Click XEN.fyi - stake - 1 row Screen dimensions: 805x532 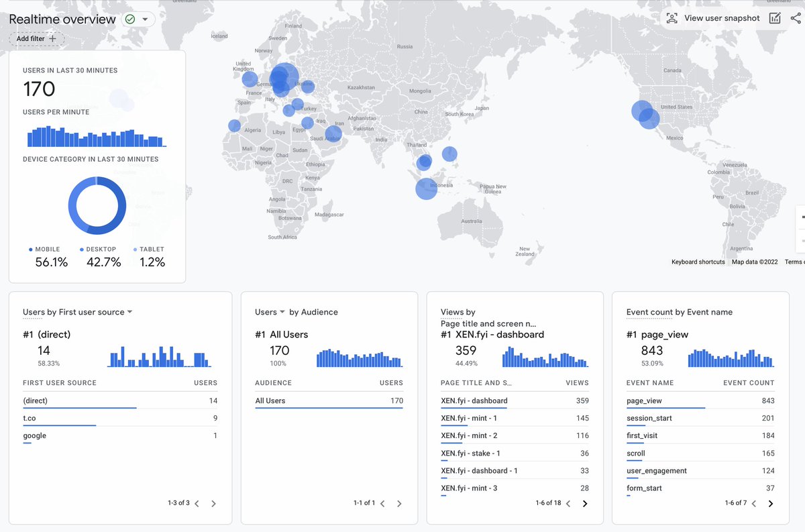(x=515, y=453)
